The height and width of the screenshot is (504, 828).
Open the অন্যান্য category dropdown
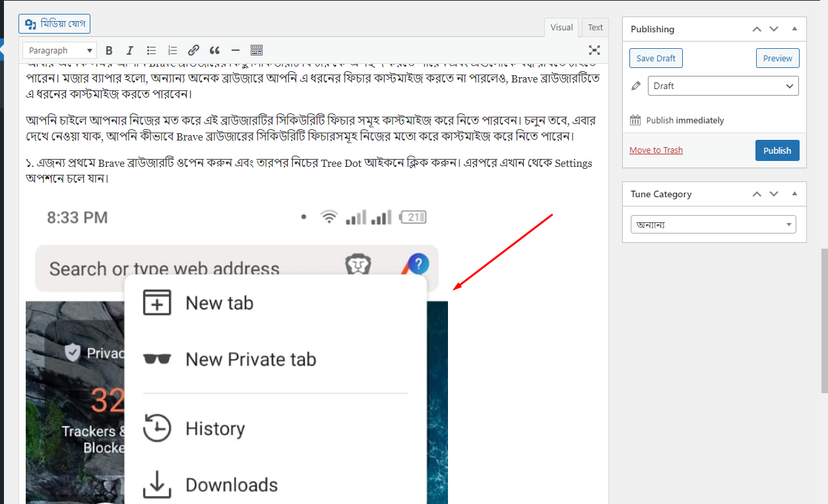coord(713,224)
